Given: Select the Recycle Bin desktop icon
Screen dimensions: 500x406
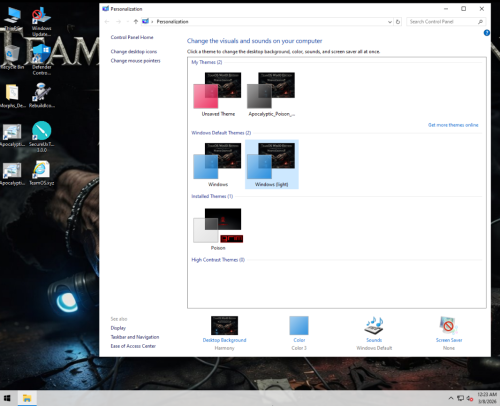Looking at the screenshot, I should tap(12, 57).
